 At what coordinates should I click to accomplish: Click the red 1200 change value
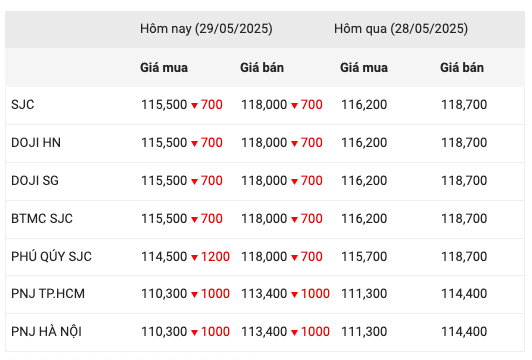click(215, 257)
